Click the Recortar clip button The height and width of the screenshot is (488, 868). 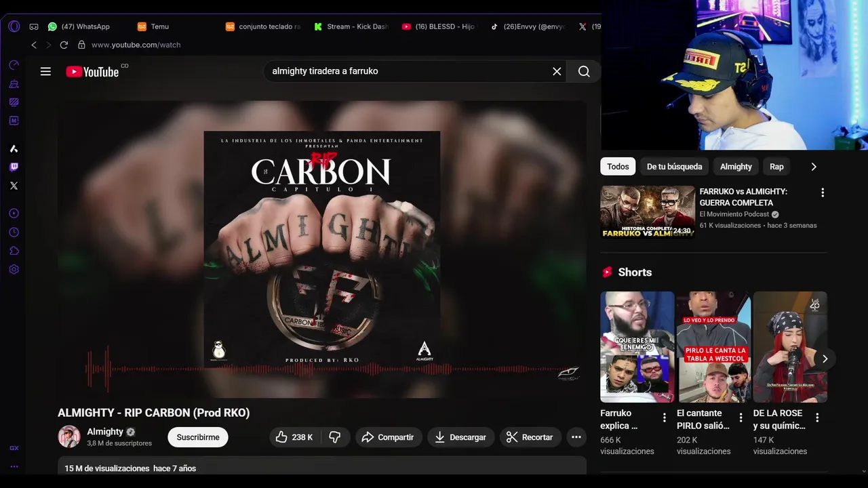[x=530, y=437]
